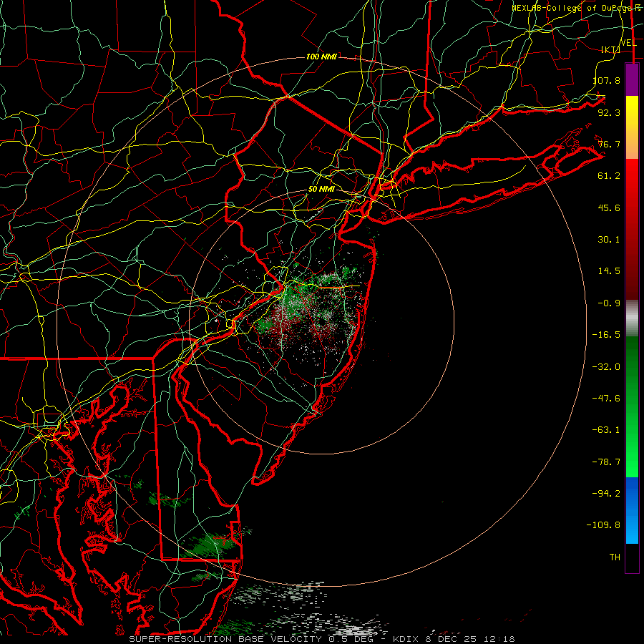Click the 100 NMI range ring label
644x644 pixels.
321,57
